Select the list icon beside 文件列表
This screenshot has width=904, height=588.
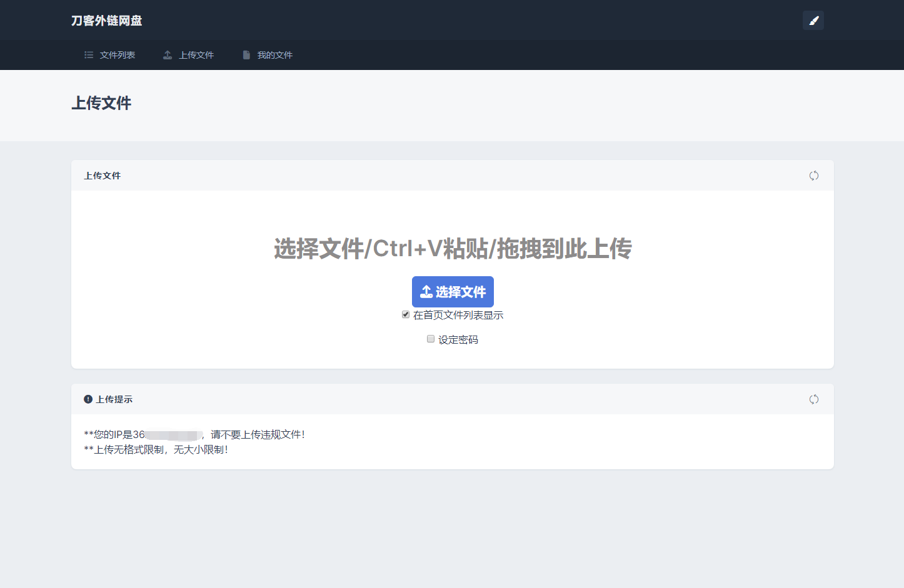[x=88, y=55]
